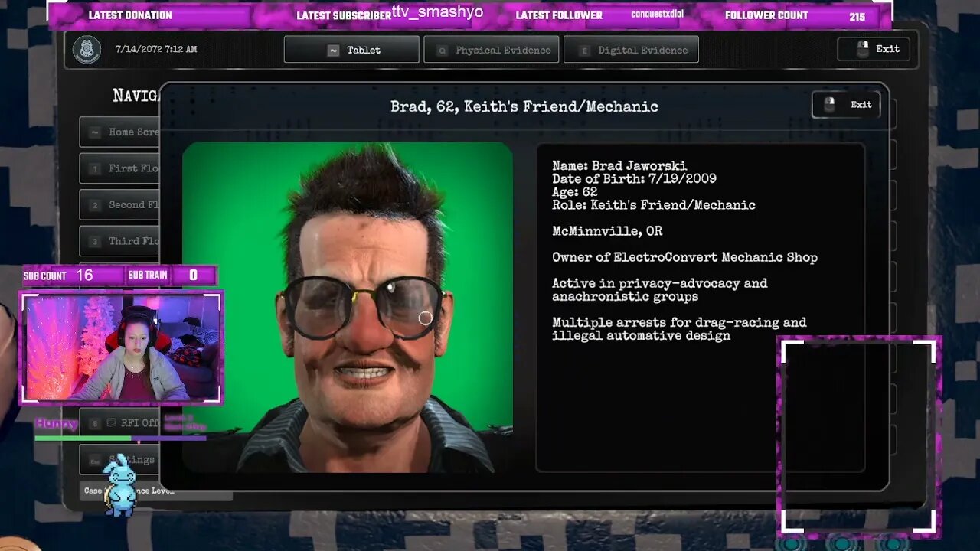Click the "Role: Keith's Friend/Mechanic" line
This screenshot has height=551, width=980.
(x=654, y=205)
